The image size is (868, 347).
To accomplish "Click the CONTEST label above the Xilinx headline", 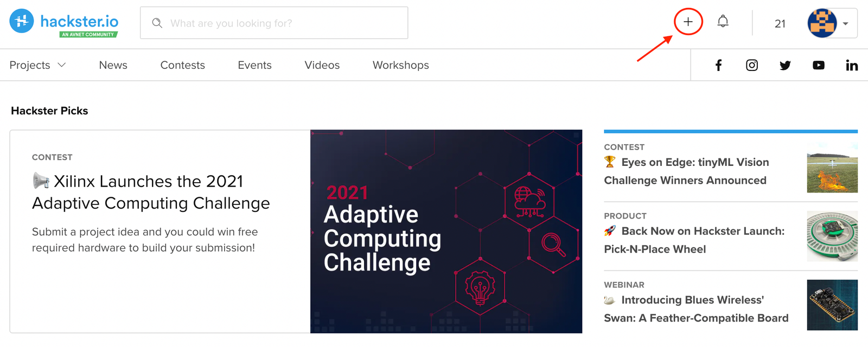I will point(52,157).
